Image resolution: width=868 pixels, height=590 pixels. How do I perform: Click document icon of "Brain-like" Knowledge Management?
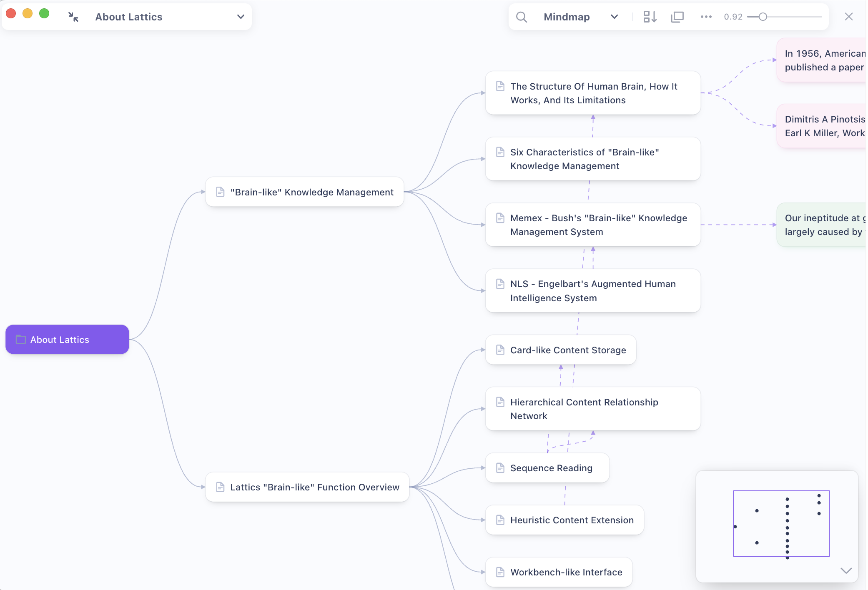220,192
